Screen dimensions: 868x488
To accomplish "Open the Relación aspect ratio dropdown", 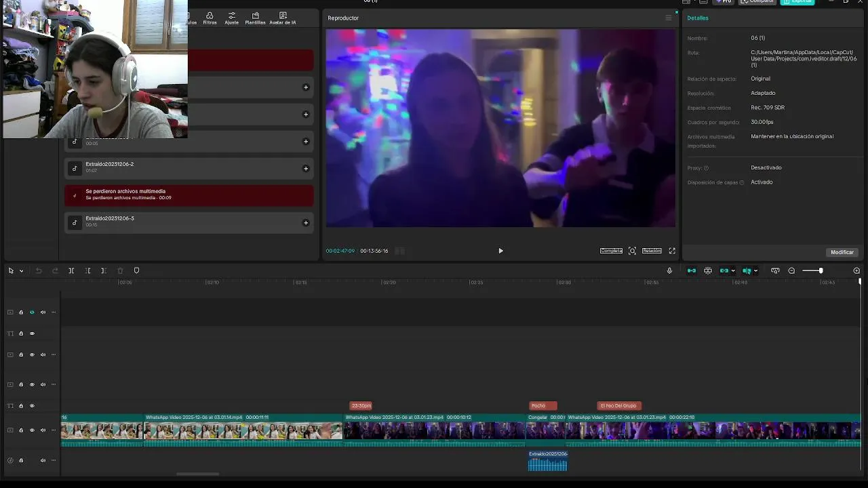I will [x=652, y=251].
